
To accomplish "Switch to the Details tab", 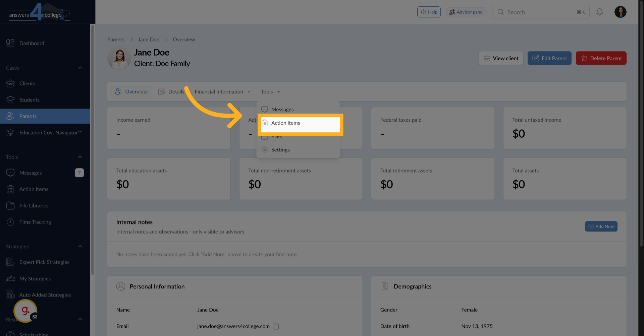I will tap(176, 91).
